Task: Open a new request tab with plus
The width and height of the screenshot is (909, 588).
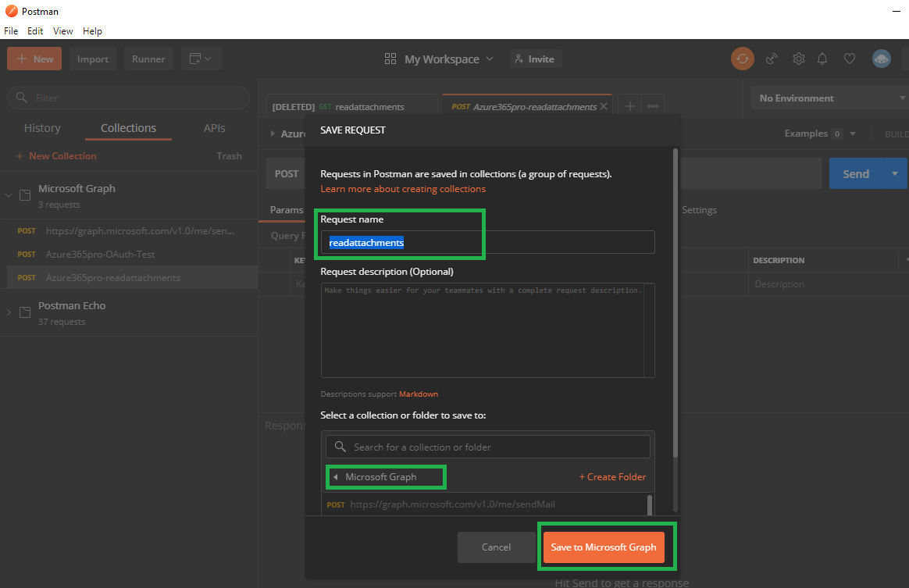Action: click(630, 106)
